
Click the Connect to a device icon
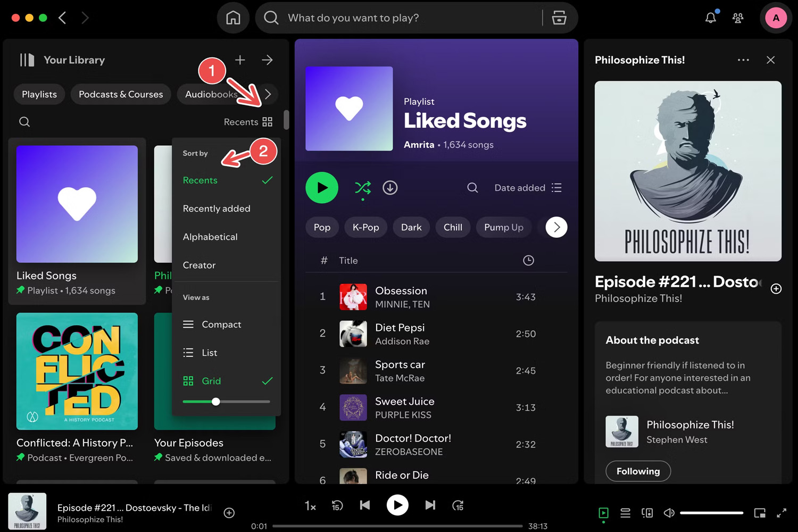click(647, 513)
